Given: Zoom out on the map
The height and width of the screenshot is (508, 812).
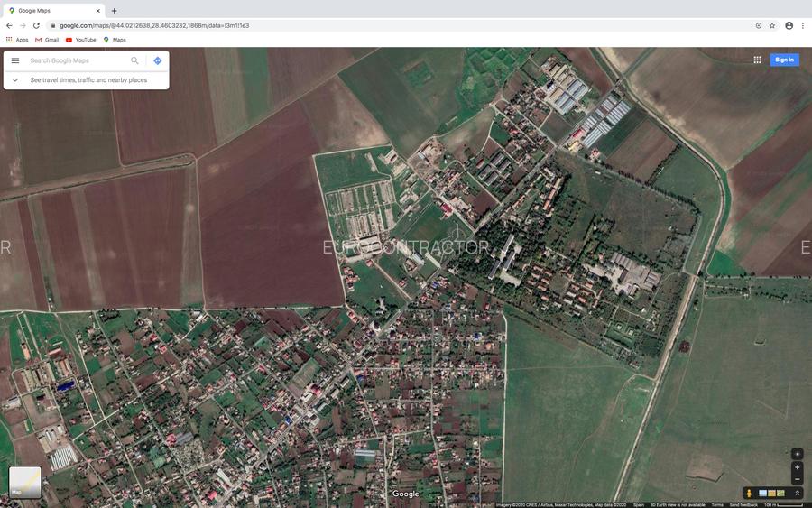Looking at the screenshot, I should pyautogui.click(x=797, y=479).
